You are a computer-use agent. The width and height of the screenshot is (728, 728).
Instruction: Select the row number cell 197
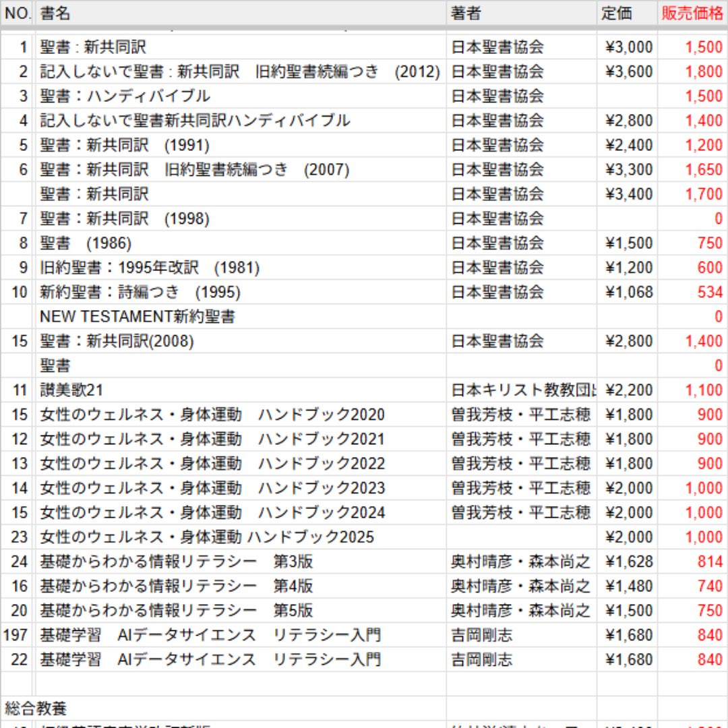click(x=17, y=635)
